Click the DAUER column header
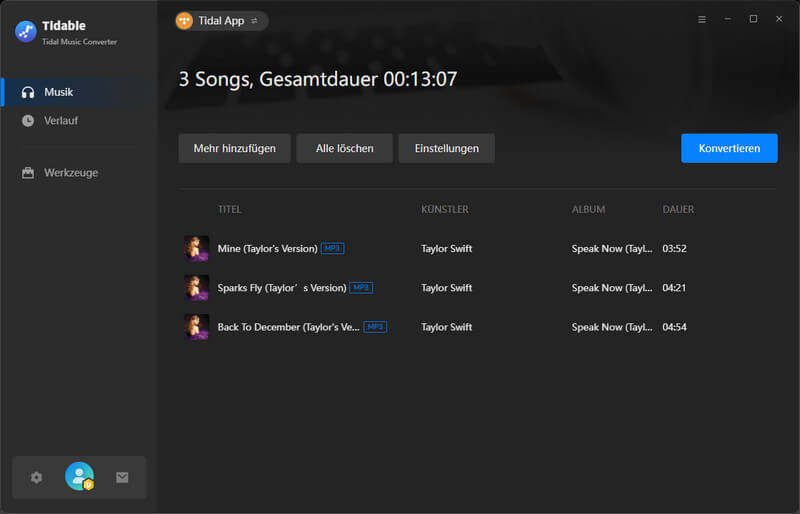 tap(678, 209)
